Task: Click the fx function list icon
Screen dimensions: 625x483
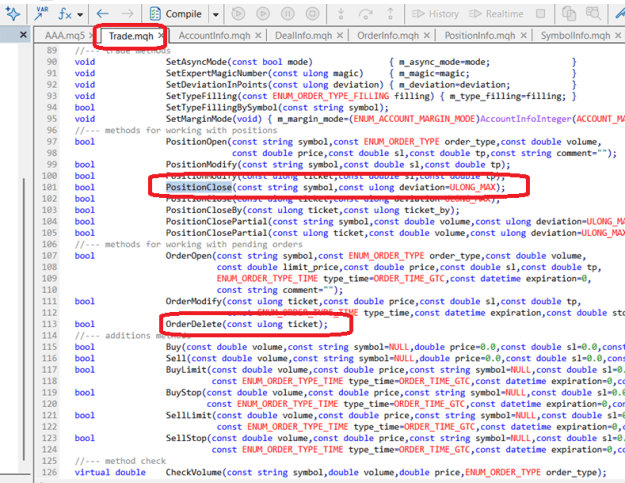Action: (65, 14)
